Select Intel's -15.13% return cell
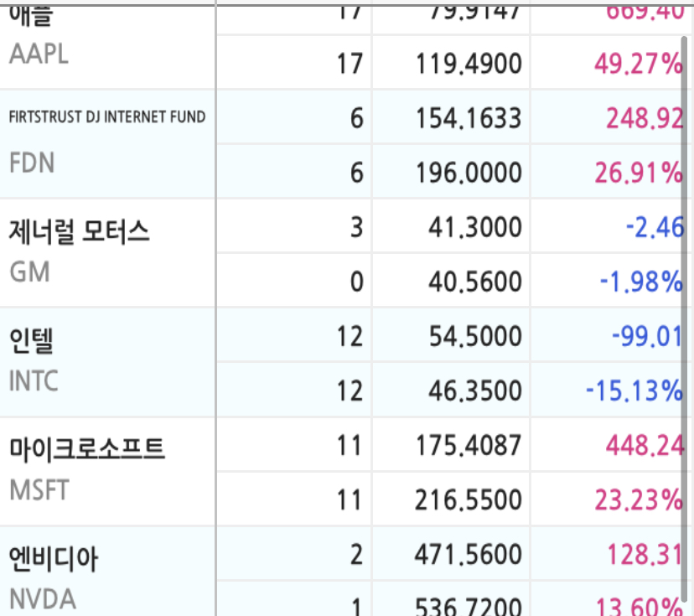 [633, 391]
